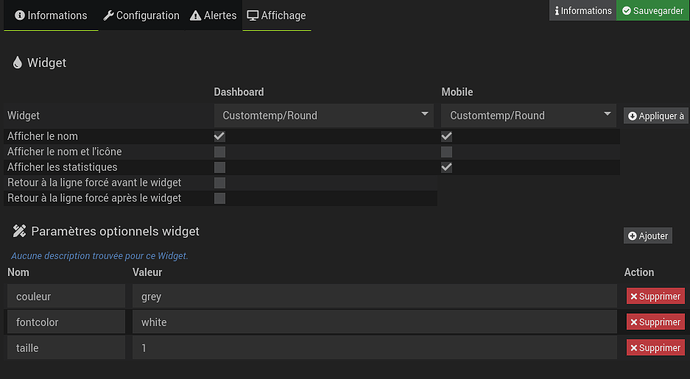Delete the taille parameter with Supprimer
Viewport: 690px width, 379px height.
(656, 348)
